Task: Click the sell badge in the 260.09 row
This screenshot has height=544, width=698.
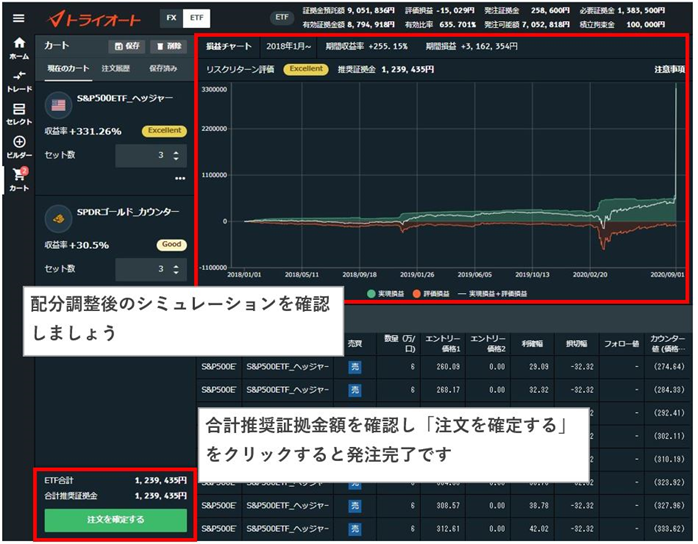Action: coord(355,367)
